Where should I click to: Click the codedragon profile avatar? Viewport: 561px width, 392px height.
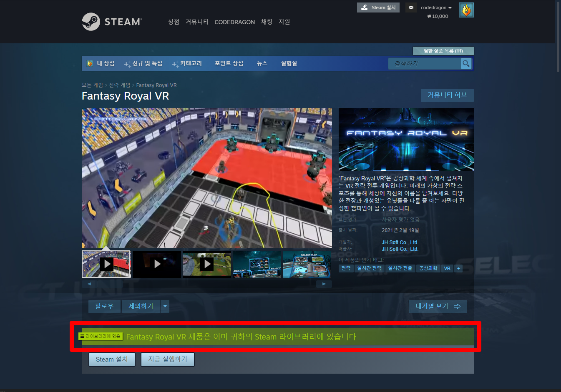click(466, 10)
